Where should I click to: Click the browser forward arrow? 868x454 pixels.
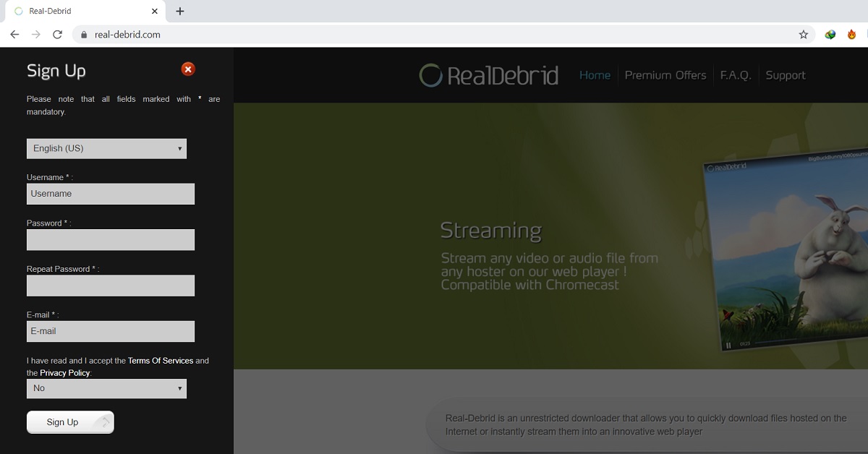(x=36, y=34)
